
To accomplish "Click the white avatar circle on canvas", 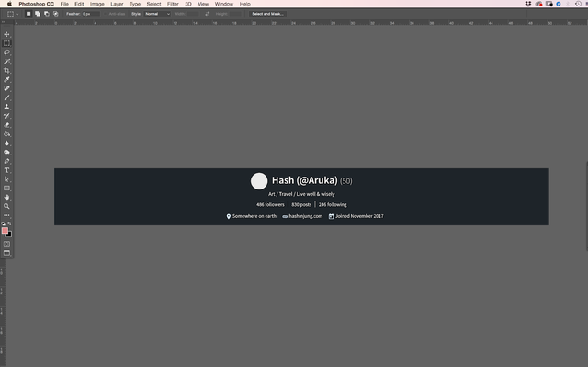I will 259,181.
